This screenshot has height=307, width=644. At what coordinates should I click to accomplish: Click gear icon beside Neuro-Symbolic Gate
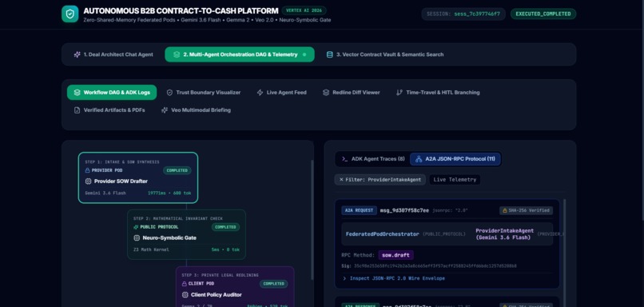[x=137, y=238]
